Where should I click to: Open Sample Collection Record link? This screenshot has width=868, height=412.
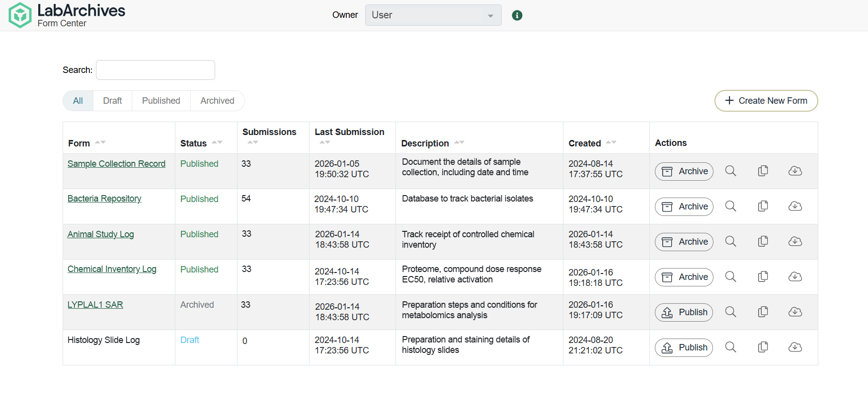pos(116,164)
